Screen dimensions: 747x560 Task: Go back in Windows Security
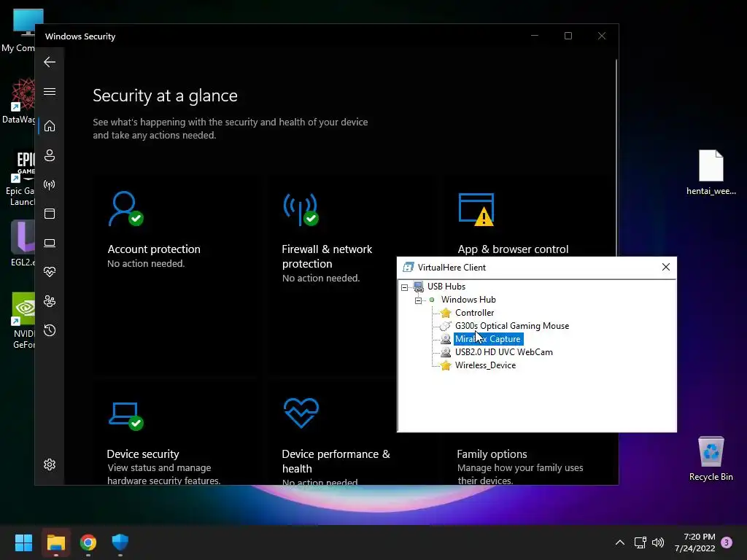tap(50, 62)
